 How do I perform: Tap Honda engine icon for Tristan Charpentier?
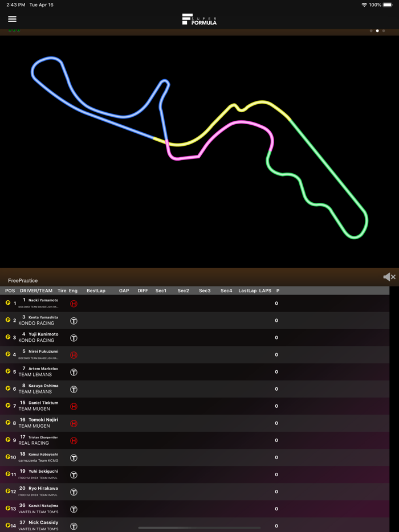tap(74, 441)
